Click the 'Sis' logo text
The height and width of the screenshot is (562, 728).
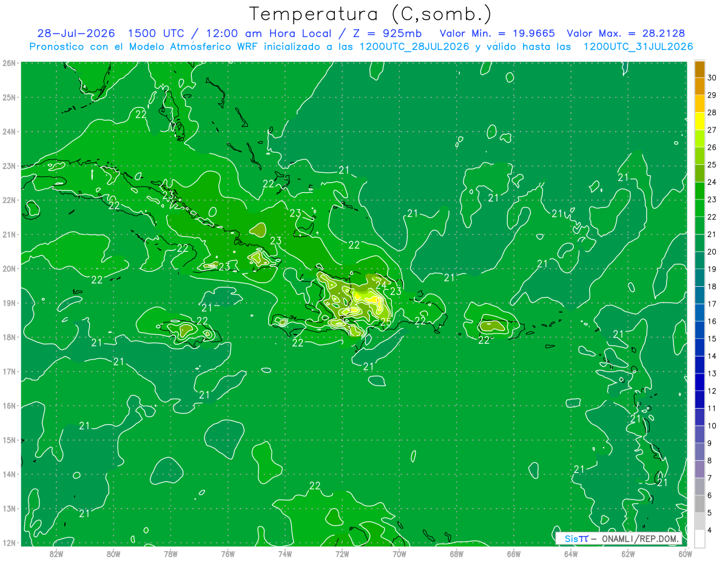(571, 538)
